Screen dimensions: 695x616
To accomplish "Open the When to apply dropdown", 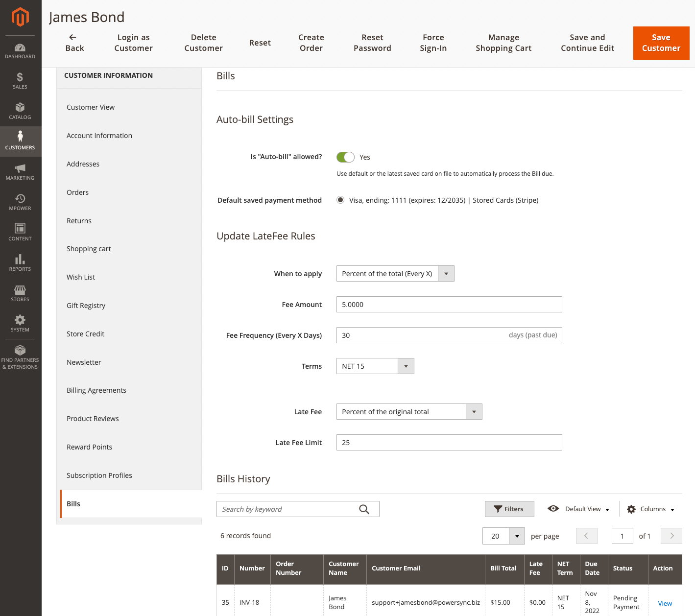I will click(395, 274).
